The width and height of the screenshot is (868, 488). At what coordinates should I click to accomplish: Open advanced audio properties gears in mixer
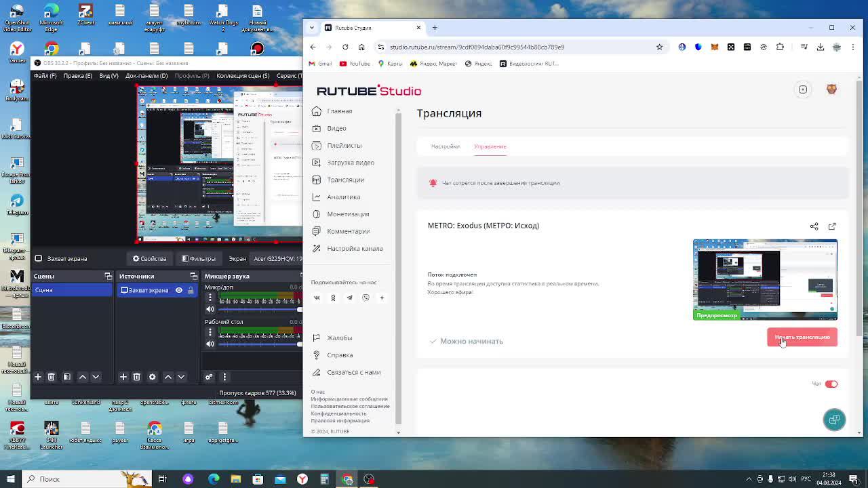click(x=209, y=377)
